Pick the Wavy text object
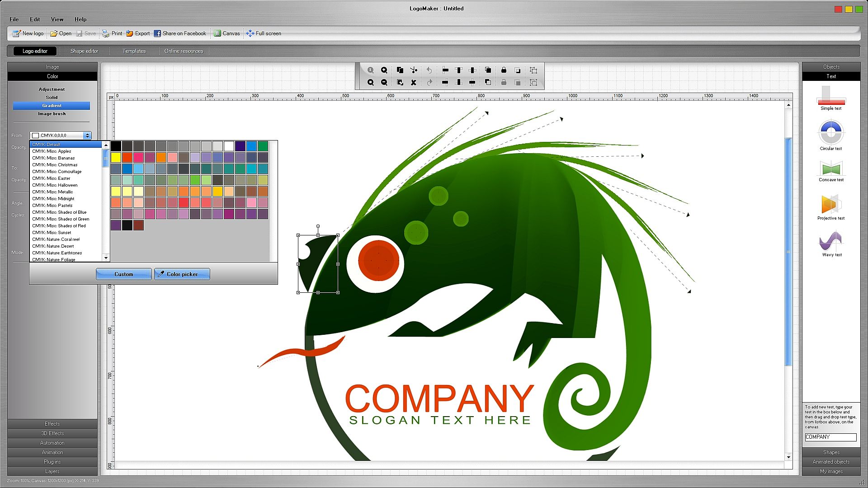Screen dimensions: 868x488 click(830, 244)
